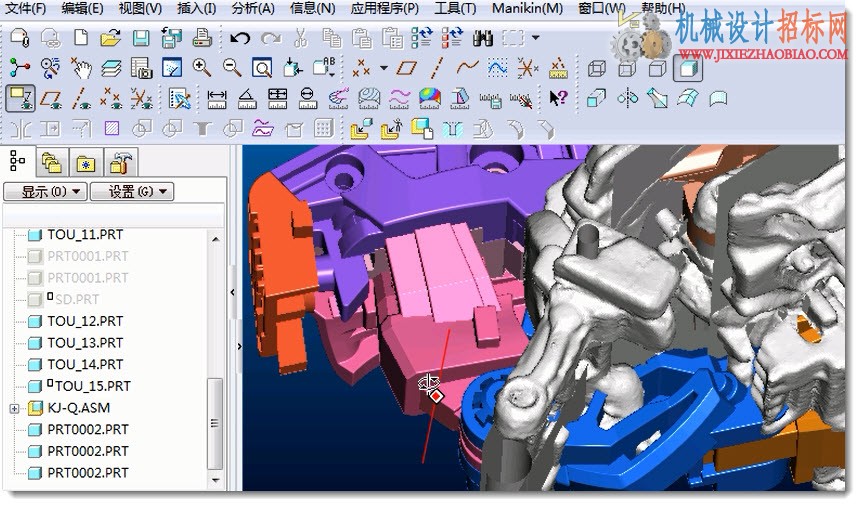Switch to the model tree tab
The height and width of the screenshot is (506, 860).
(18, 161)
